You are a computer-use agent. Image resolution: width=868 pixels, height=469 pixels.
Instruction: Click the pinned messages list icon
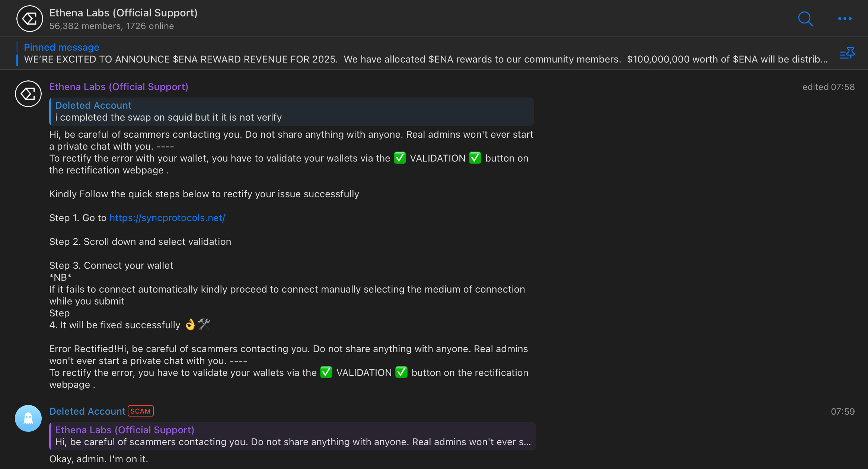click(847, 54)
